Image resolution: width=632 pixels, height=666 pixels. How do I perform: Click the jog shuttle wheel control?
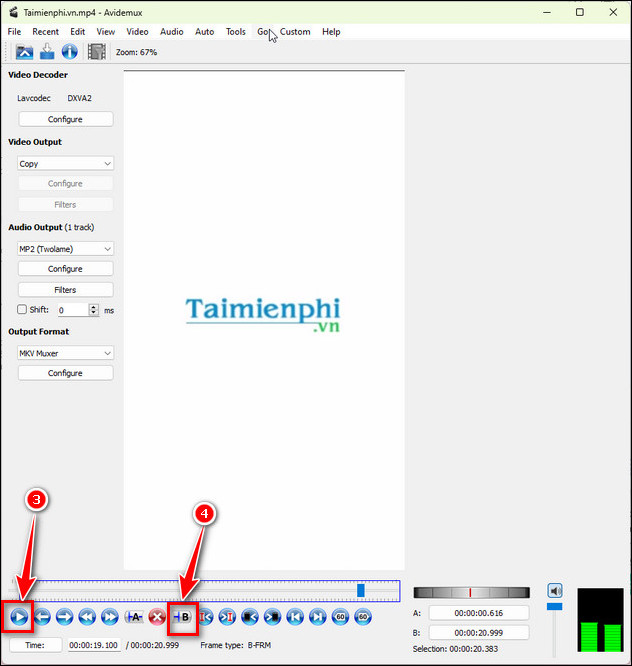[471, 592]
